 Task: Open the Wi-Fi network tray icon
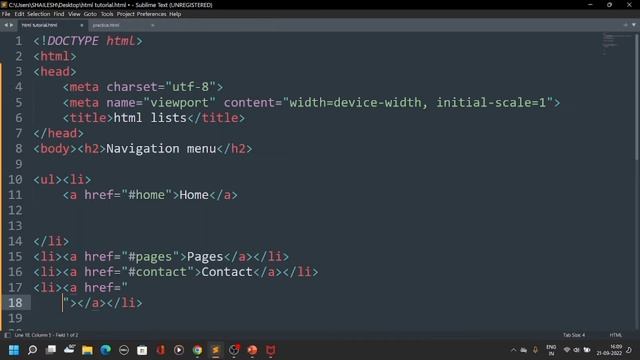567,350
